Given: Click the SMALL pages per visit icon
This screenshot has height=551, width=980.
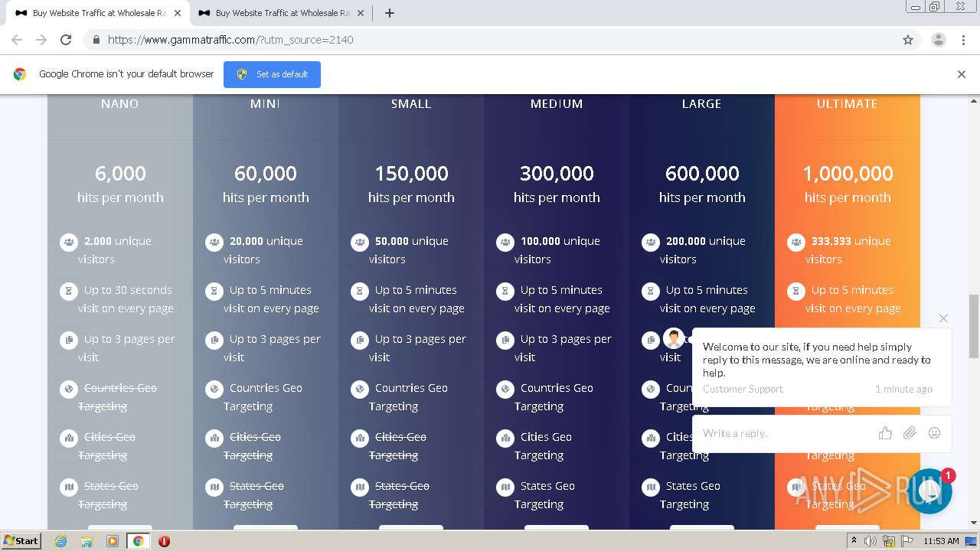Looking at the screenshot, I should [x=360, y=340].
